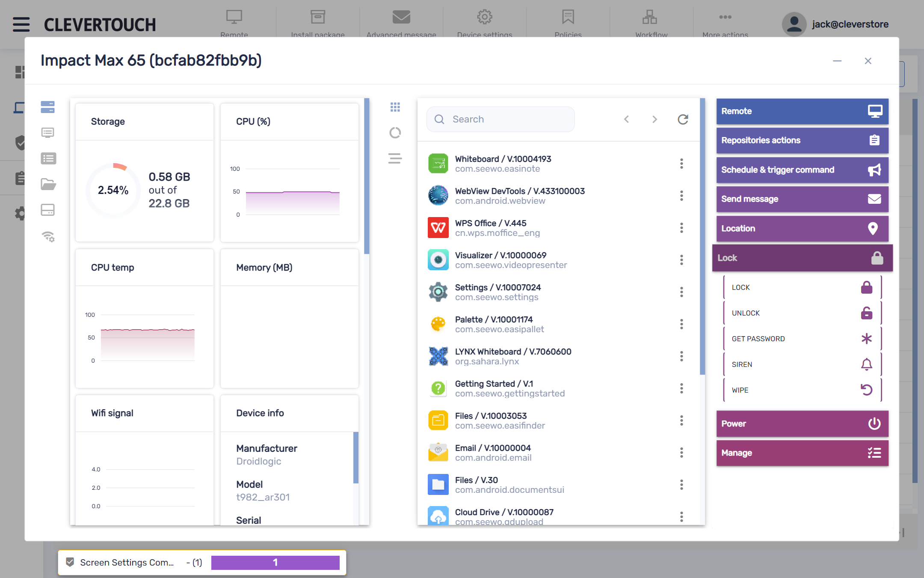
Task: Select the UNLOCK device option
Action: click(x=803, y=313)
